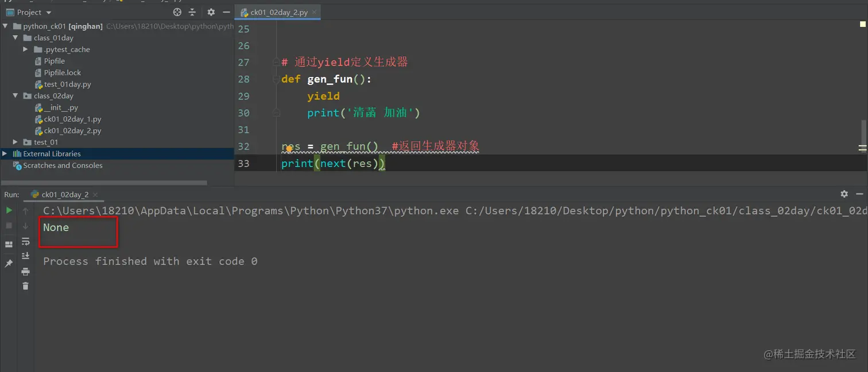This screenshot has height=372, width=868.
Task: Close the ck01_02day_2 Run tab
Action: point(95,195)
